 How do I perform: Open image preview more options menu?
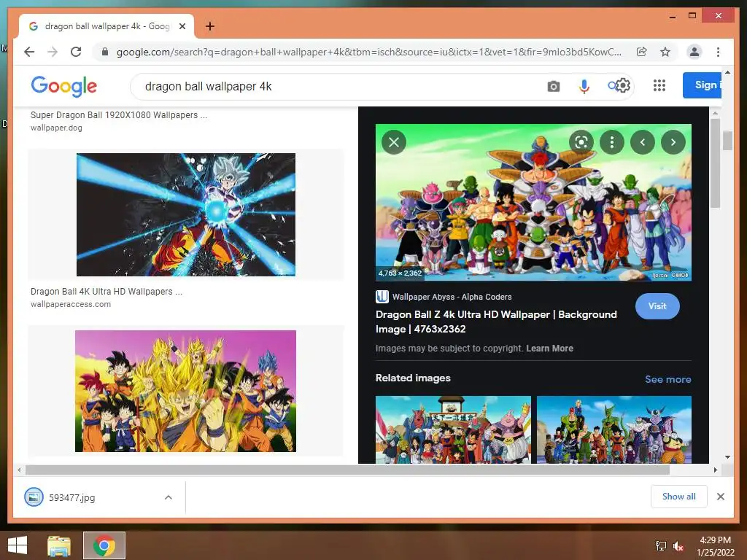tap(612, 142)
